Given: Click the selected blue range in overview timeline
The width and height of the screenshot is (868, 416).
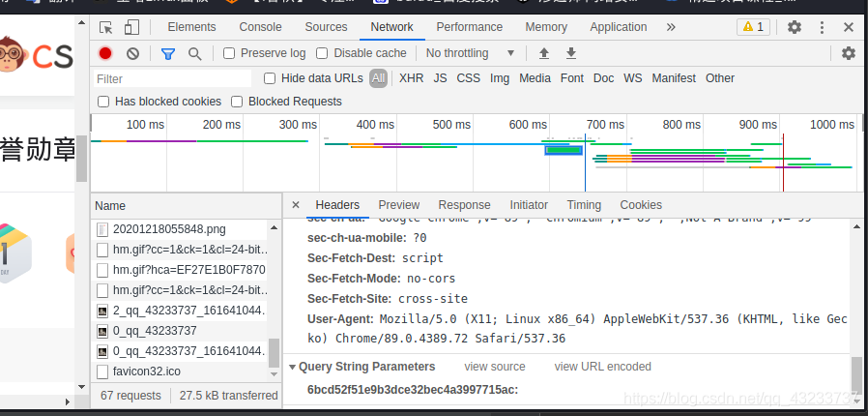Looking at the screenshot, I should click(564, 150).
